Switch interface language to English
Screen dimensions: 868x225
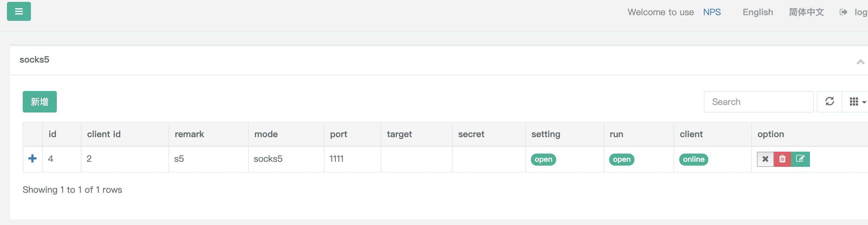click(758, 12)
